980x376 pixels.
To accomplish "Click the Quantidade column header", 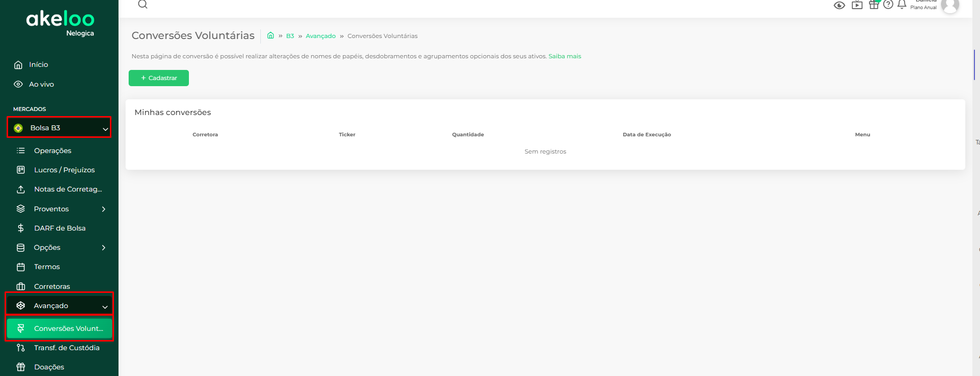I will (468, 134).
